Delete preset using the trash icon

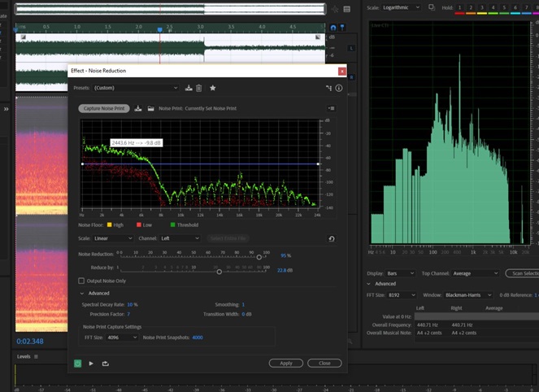coord(198,88)
